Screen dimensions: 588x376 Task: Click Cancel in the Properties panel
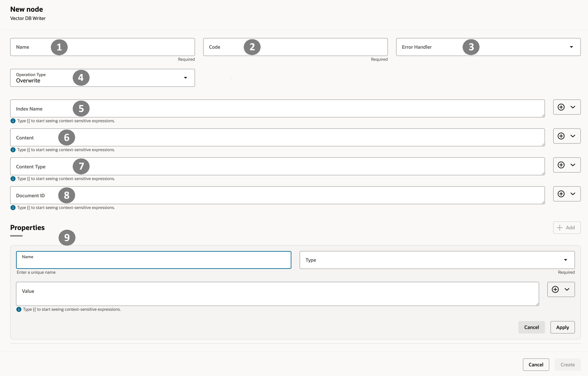coord(532,327)
